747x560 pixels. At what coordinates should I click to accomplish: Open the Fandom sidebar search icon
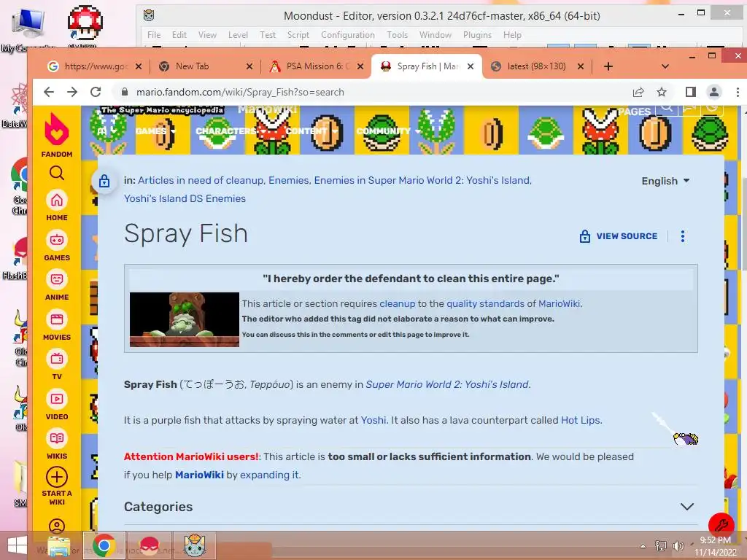pyautogui.click(x=57, y=173)
